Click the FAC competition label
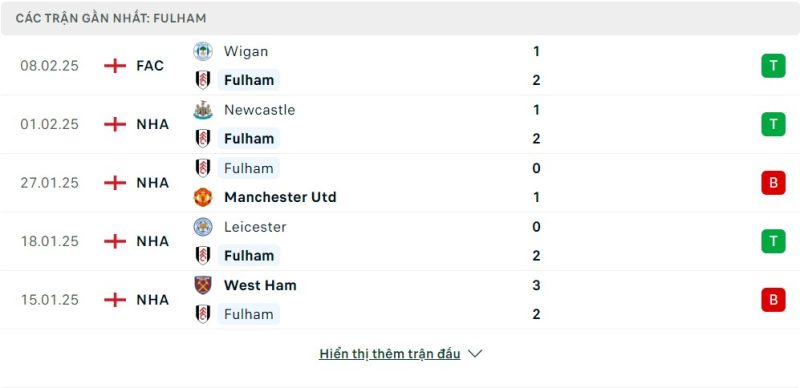The height and width of the screenshot is (388, 800). pos(150,66)
